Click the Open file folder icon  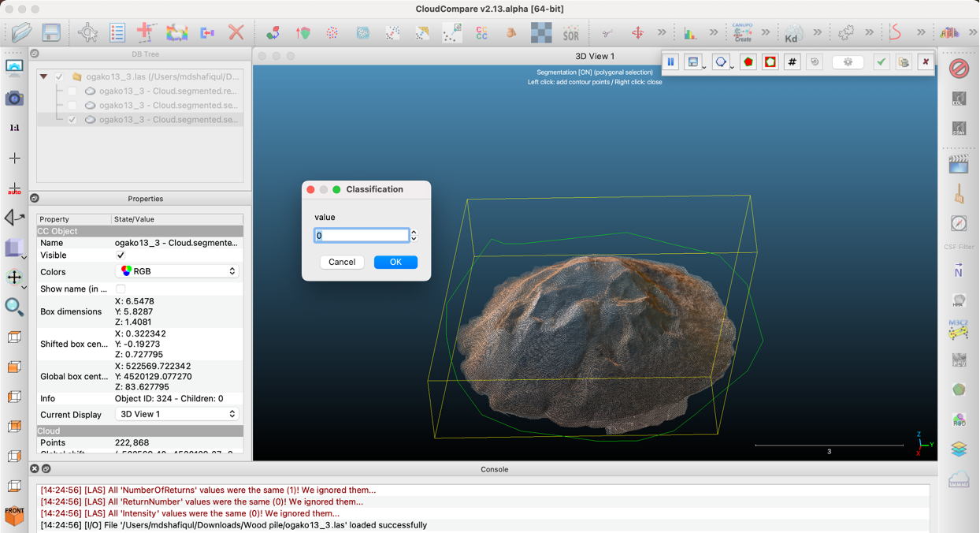click(x=21, y=32)
